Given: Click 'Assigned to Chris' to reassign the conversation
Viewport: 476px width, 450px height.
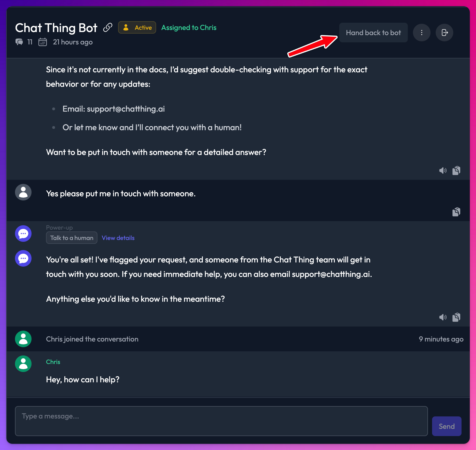Looking at the screenshot, I should 189,27.
